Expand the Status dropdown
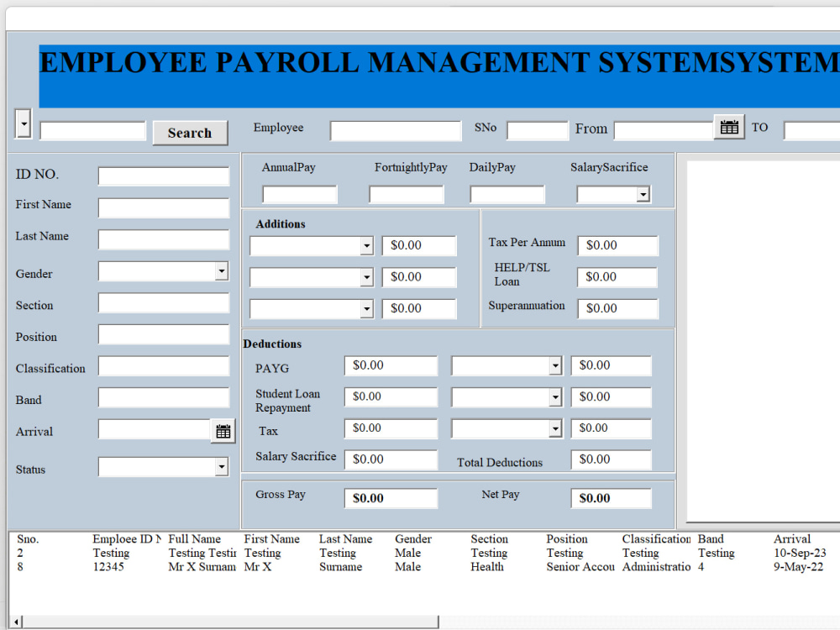Screen dimensions: 840x630 tap(221, 466)
